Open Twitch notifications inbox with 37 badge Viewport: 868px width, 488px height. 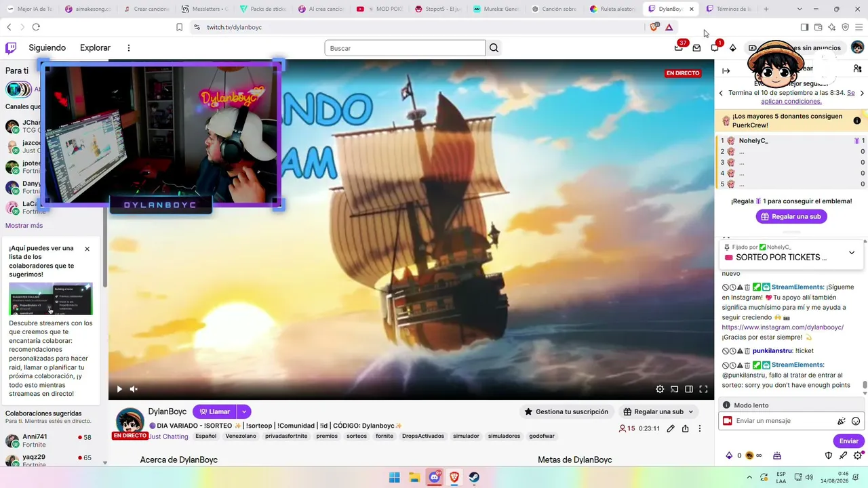[x=679, y=48]
